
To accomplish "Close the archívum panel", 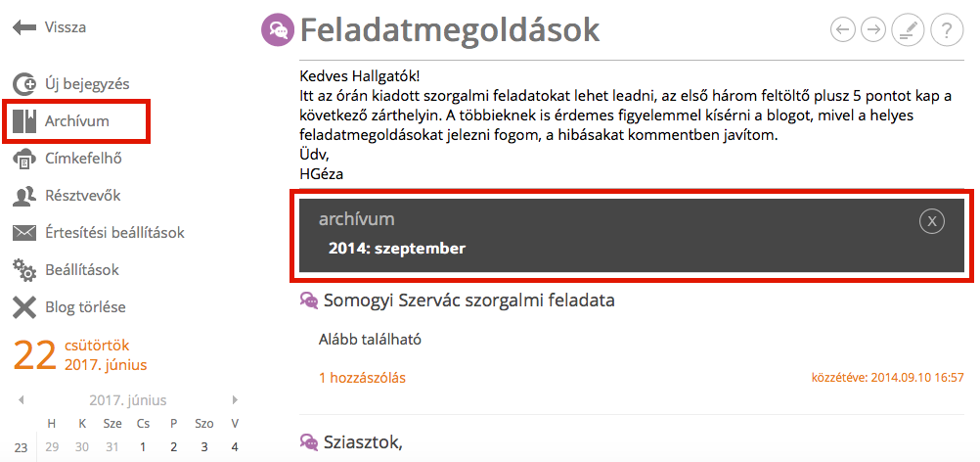I will tap(932, 220).
